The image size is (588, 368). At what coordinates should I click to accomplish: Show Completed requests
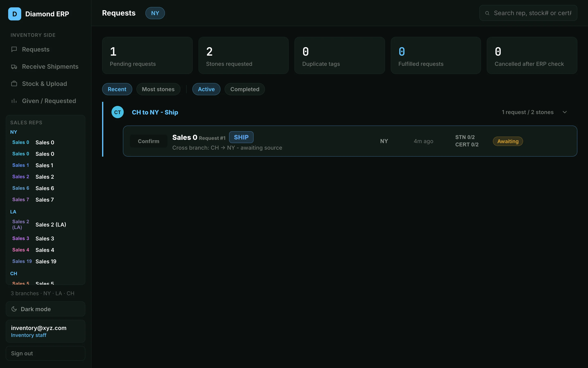click(x=245, y=89)
